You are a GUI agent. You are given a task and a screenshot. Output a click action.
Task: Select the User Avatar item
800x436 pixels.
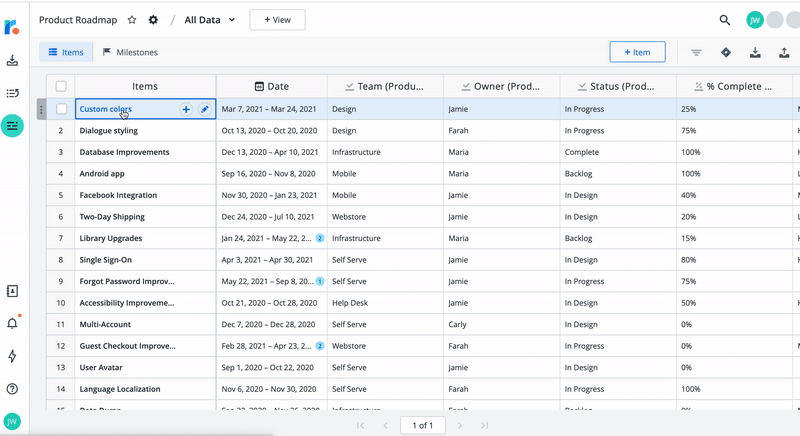pyautogui.click(x=101, y=367)
